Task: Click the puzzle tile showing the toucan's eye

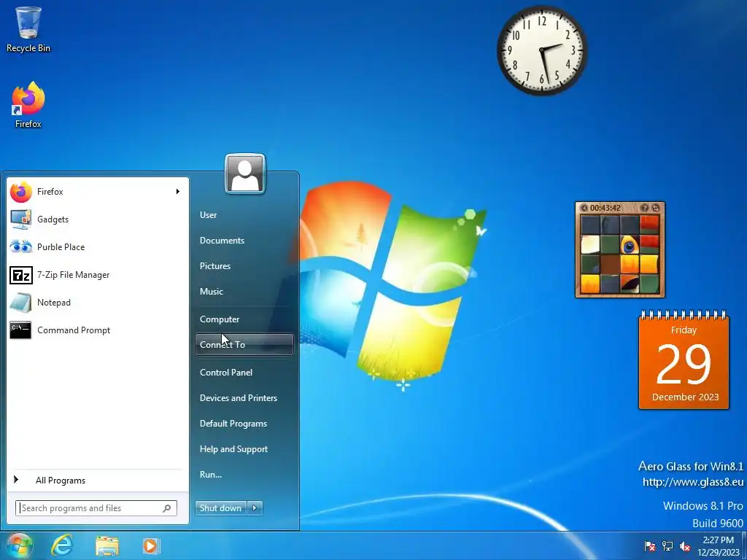Action: (630, 245)
